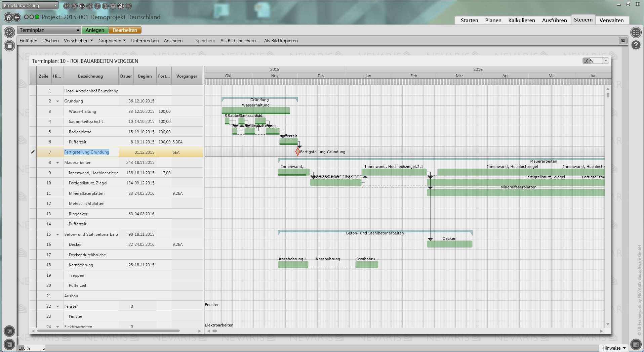Open help with the question mark icon

(636, 45)
